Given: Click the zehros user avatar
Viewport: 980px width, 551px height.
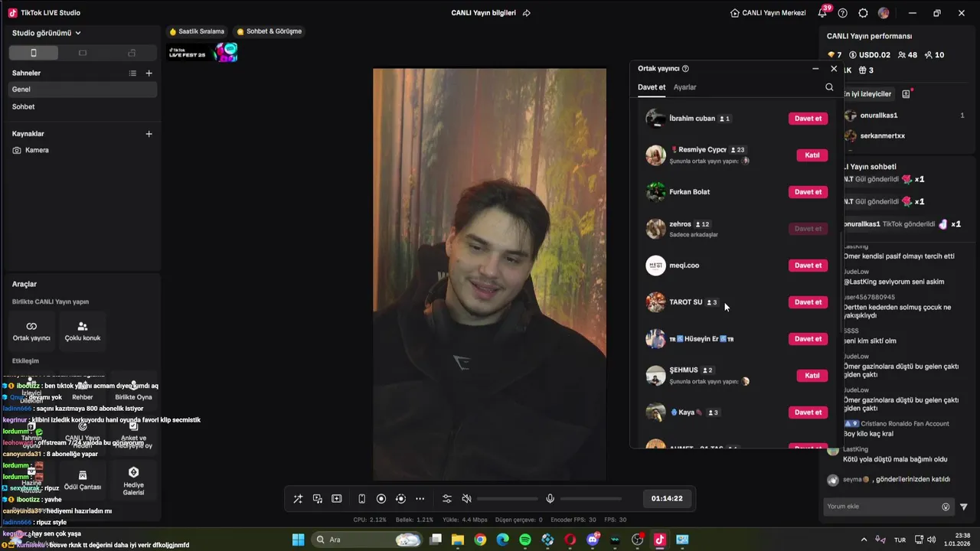Looking at the screenshot, I should click(655, 229).
